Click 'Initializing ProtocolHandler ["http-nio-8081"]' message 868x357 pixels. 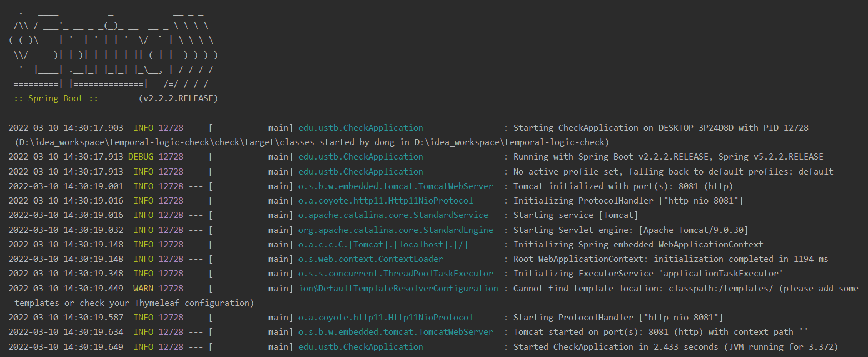tap(628, 201)
